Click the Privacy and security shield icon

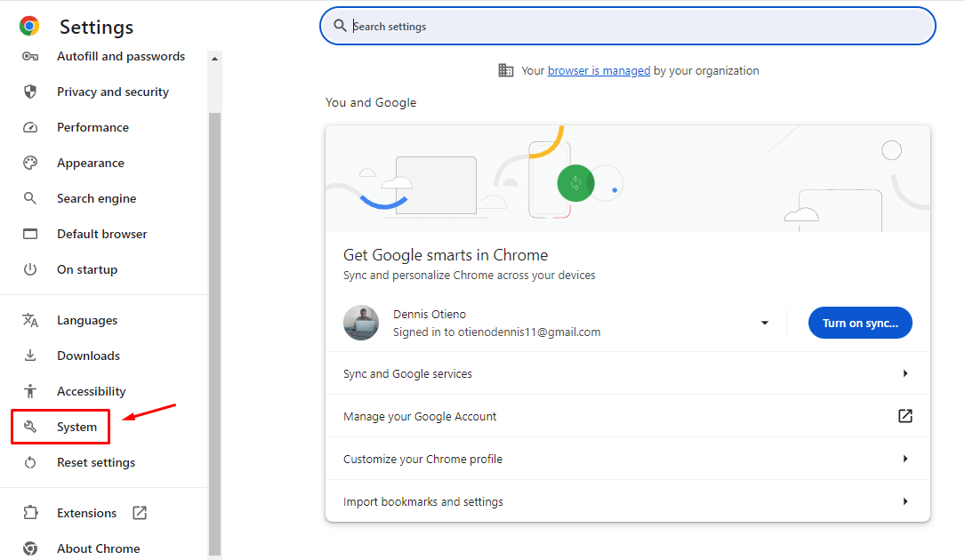point(30,92)
